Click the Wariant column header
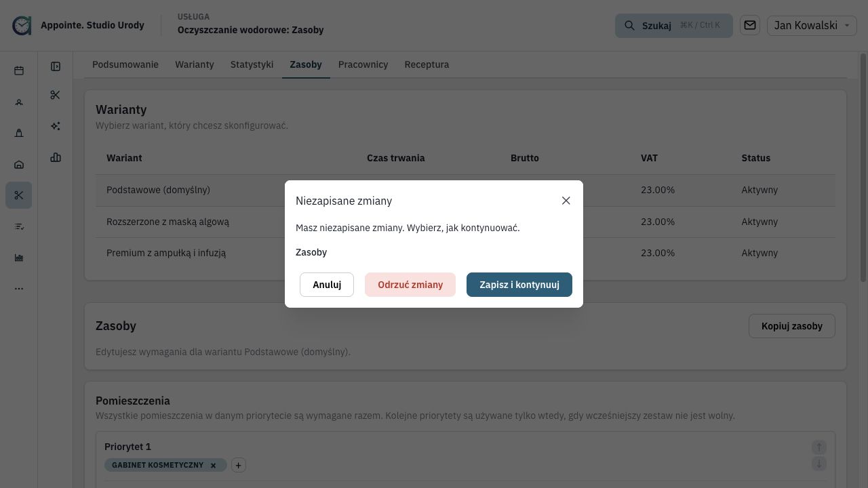The width and height of the screenshot is (868, 488). [x=124, y=158]
